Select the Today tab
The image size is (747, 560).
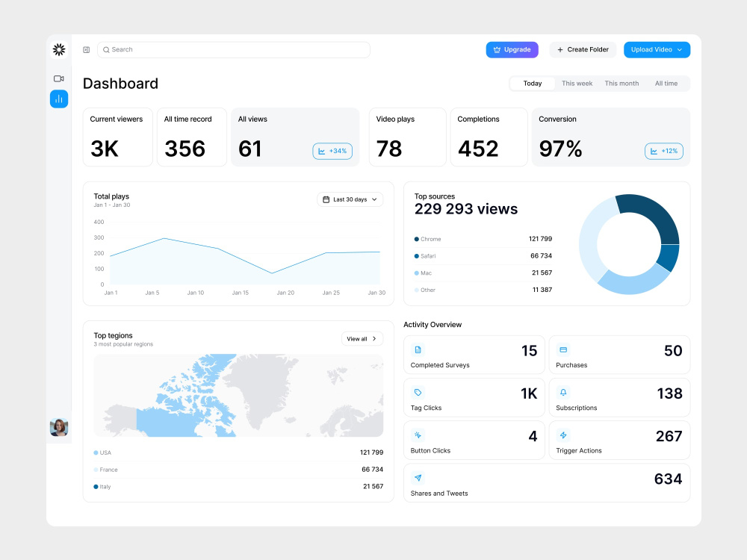(x=532, y=84)
